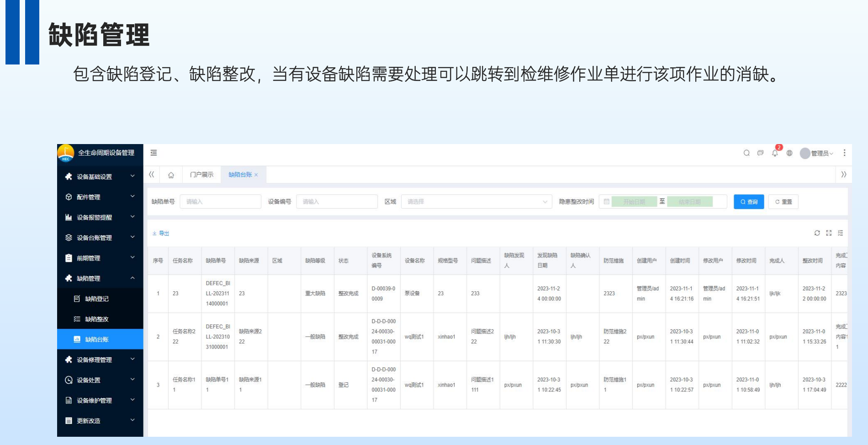Screen dimensions: 868x445
Task: Expand the 更新改造 menu chevron
Action: click(132, 420)
